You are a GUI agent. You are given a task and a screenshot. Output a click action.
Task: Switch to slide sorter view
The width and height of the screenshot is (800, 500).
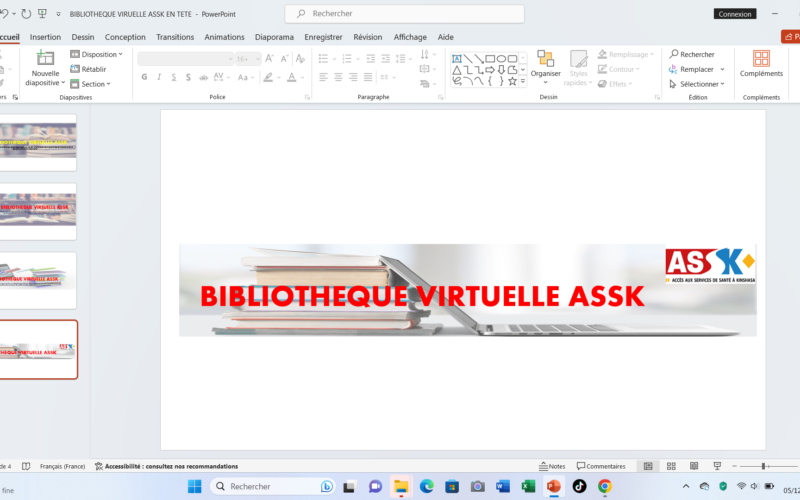click(x=671, y=466)
